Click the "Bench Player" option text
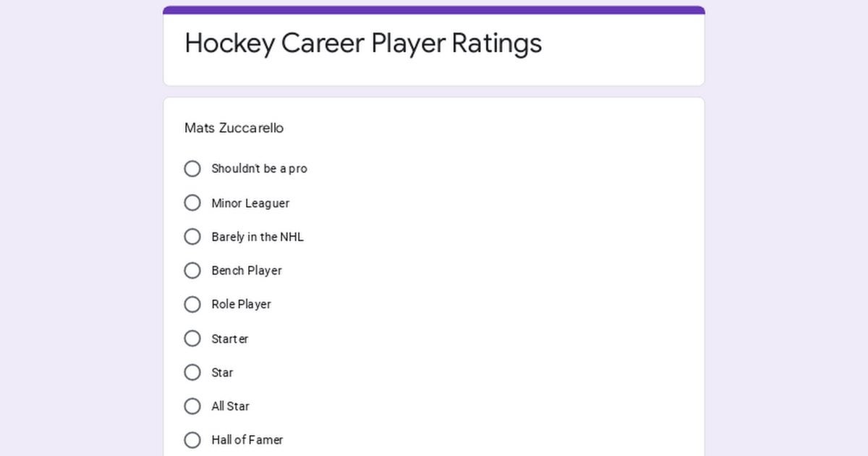This screenshot has height=456, width=868. click(x=247, y=271)
